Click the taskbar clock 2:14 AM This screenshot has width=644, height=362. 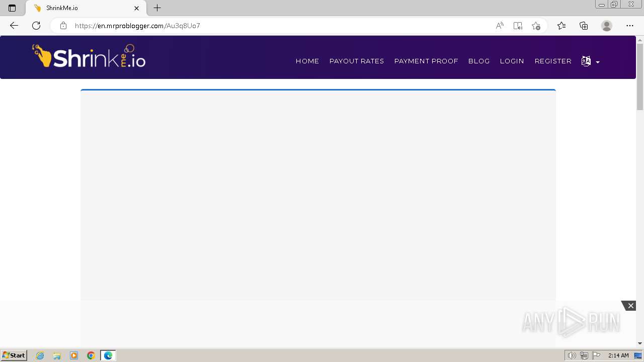618,355
